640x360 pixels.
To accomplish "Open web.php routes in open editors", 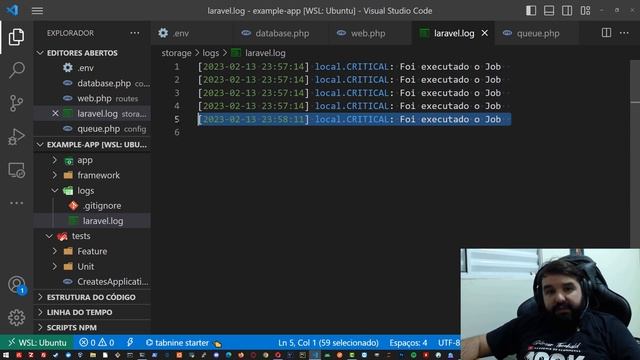I will [92, 98].
